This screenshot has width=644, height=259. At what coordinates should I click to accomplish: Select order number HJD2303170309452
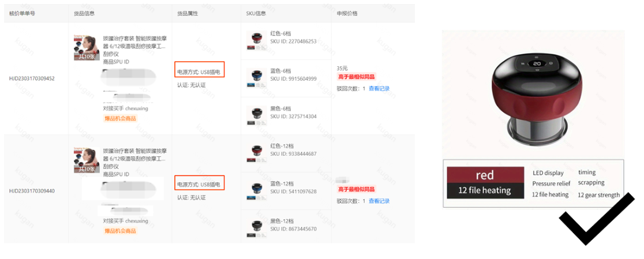tap(32, 78)
